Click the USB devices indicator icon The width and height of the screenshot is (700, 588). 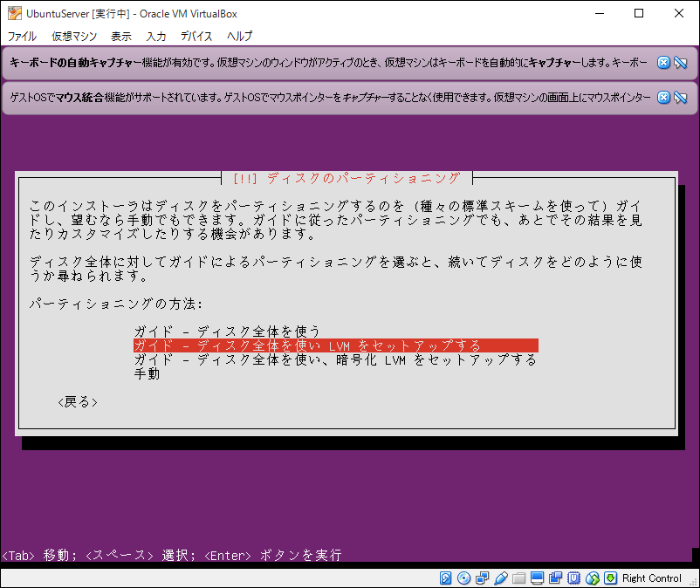pyautogui.click(x=501, y=578)
